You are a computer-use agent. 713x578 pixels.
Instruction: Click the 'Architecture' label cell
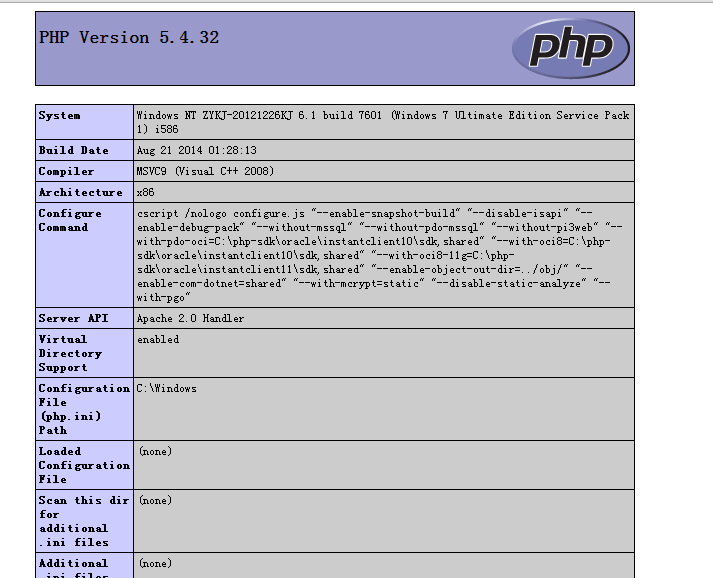[85, 192]
